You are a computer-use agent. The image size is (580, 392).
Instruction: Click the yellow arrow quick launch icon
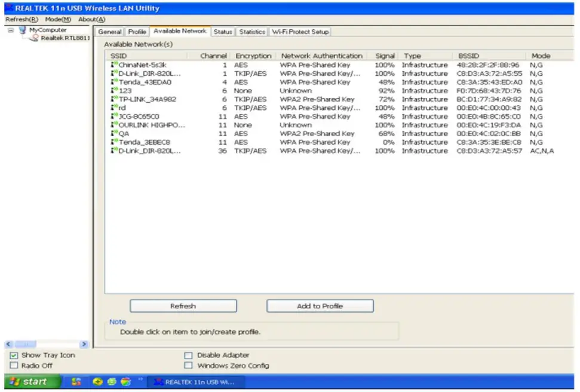(97, 382)
